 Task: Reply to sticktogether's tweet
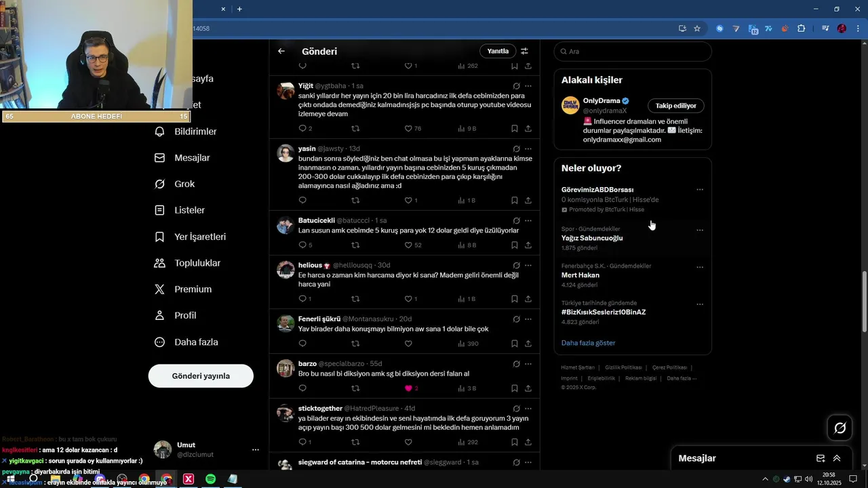click(x=302, y=442)
